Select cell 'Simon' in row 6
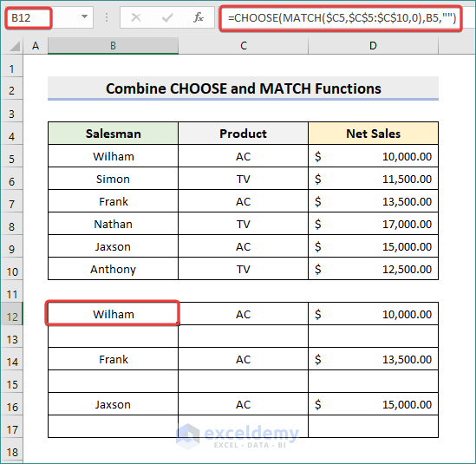Image resolution: width=476 pixels, height=464 pixels. (x=113, y=179)
